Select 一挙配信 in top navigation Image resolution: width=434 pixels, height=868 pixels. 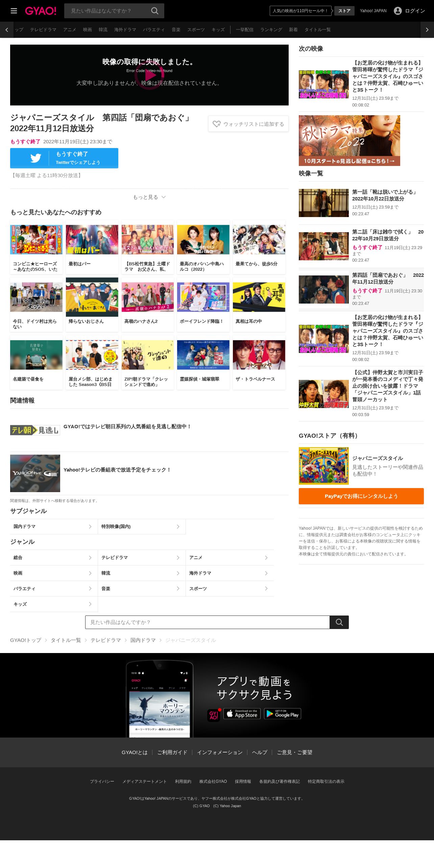(x=245, y=30)
